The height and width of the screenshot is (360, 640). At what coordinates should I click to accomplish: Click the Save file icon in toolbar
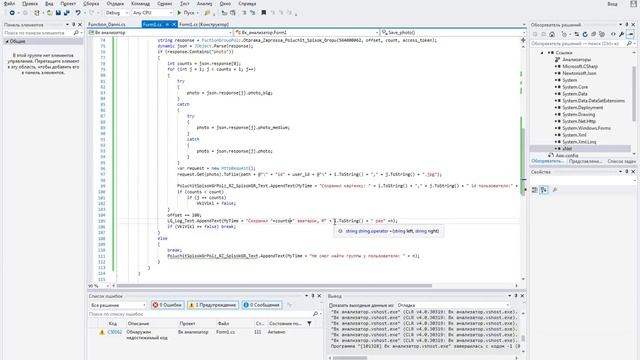[x=58, y=13]
